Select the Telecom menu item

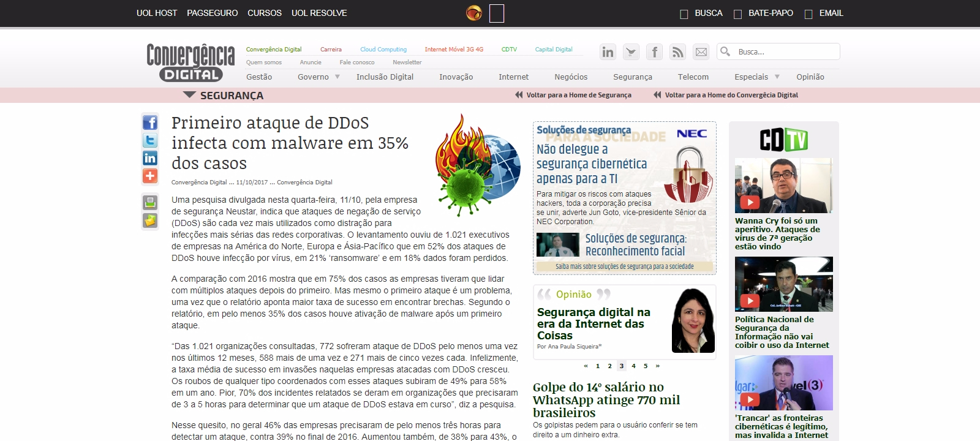coord(693,77)
